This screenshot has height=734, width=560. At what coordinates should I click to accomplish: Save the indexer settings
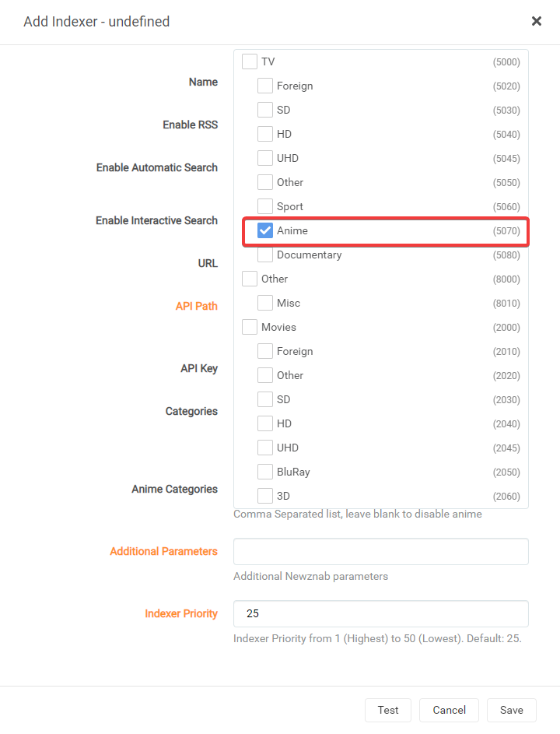[x=511, y=710]
